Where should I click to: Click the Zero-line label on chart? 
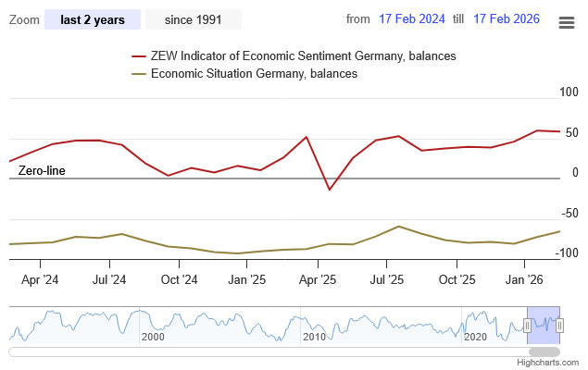pyautogui.click(x=42, y=171)
